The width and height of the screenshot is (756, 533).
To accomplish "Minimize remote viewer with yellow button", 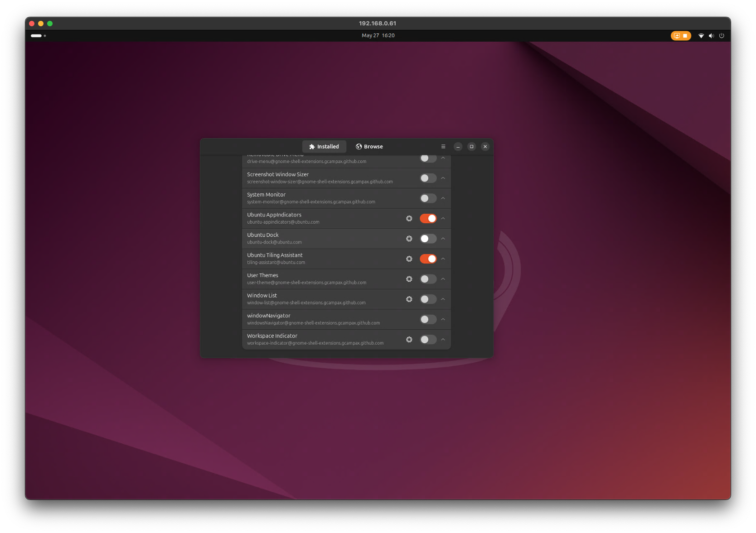I will pos(41,24).
